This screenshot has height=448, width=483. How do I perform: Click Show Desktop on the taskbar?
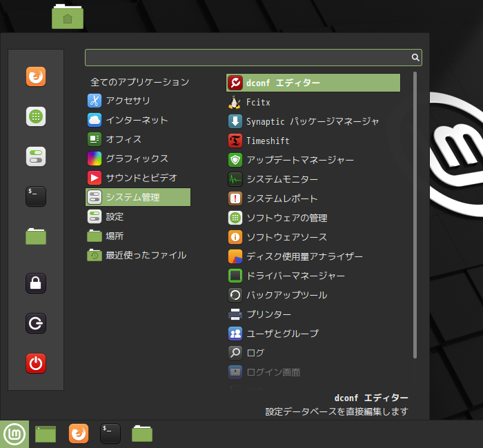click(46, 434)
